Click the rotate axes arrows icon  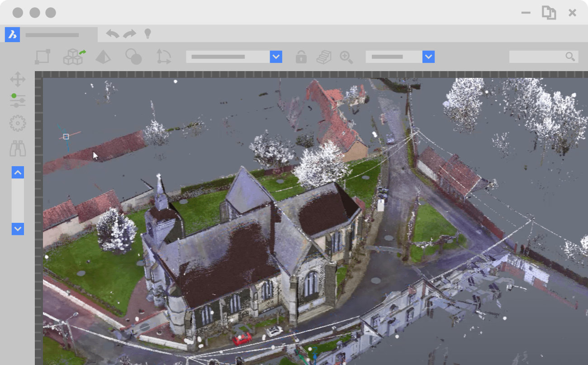(x=164, y=57)
